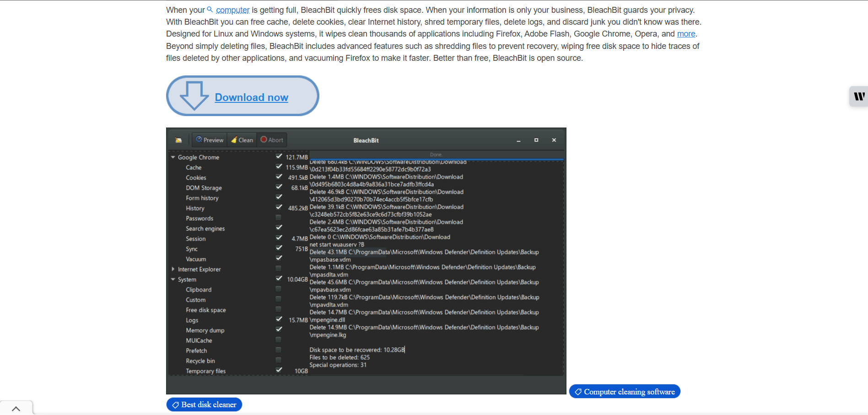
Task: Minimize the BleachBit window
Action: tap(518, 140)
